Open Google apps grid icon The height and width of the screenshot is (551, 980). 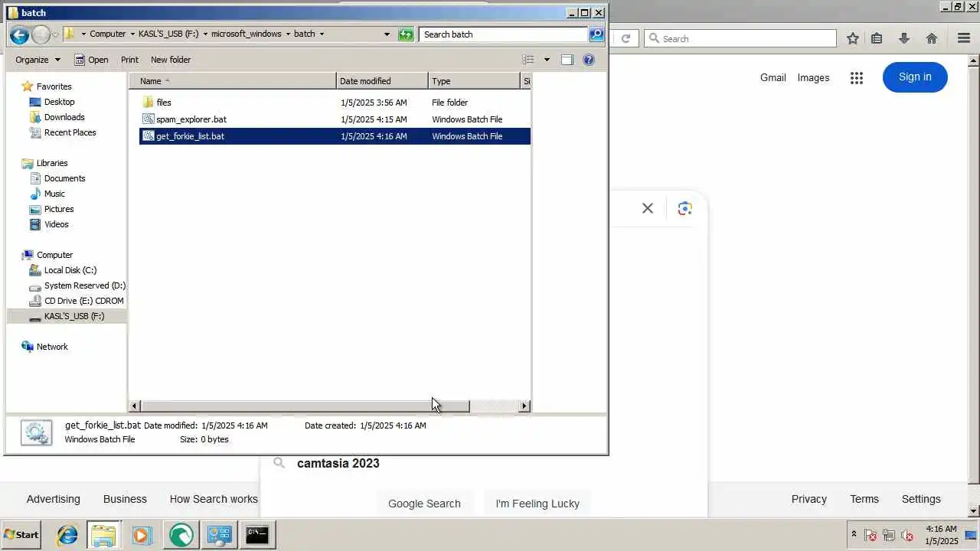[857, 77]
